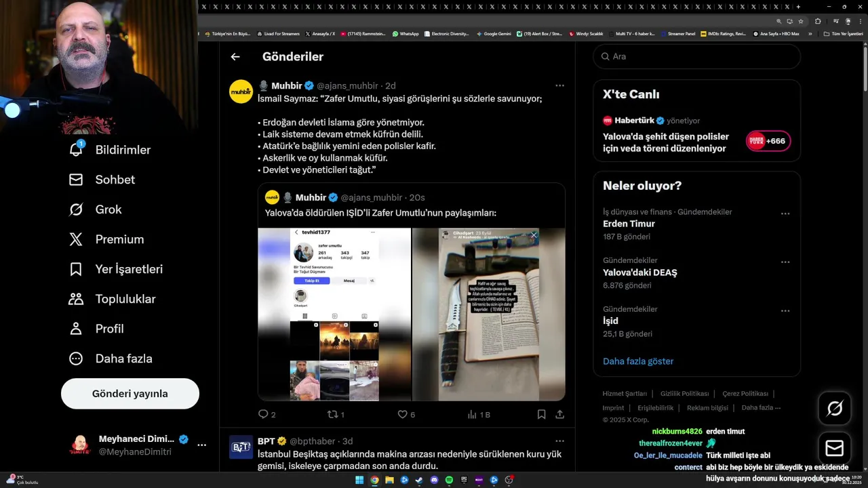The width and height of the screenshot is (868, 488).
Task: Open Çerez Politikası footer link
Action: [x=745, y=394]
